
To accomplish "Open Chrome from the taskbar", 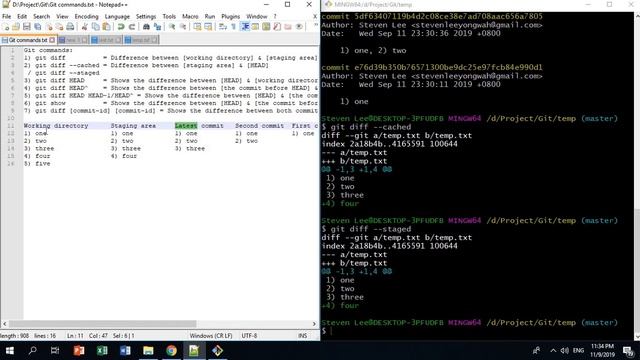I will (x=171, y=350).
